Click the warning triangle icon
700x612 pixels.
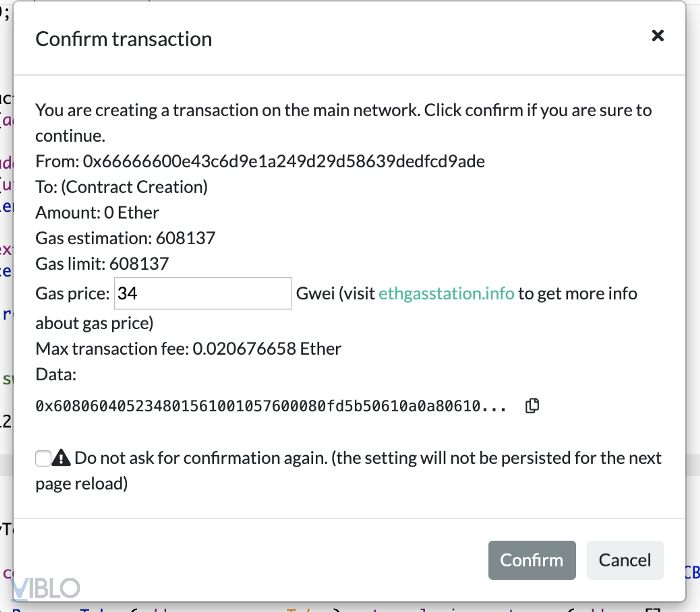(62, 458)
